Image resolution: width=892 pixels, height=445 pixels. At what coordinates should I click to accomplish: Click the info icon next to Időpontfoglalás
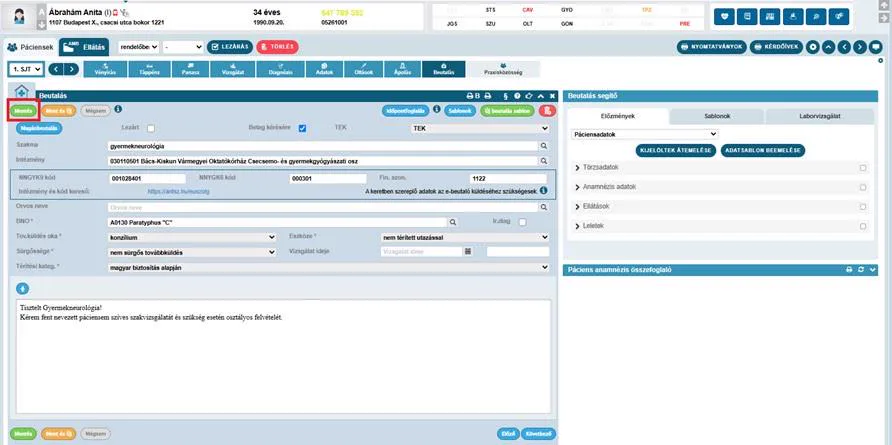[436, 109]
